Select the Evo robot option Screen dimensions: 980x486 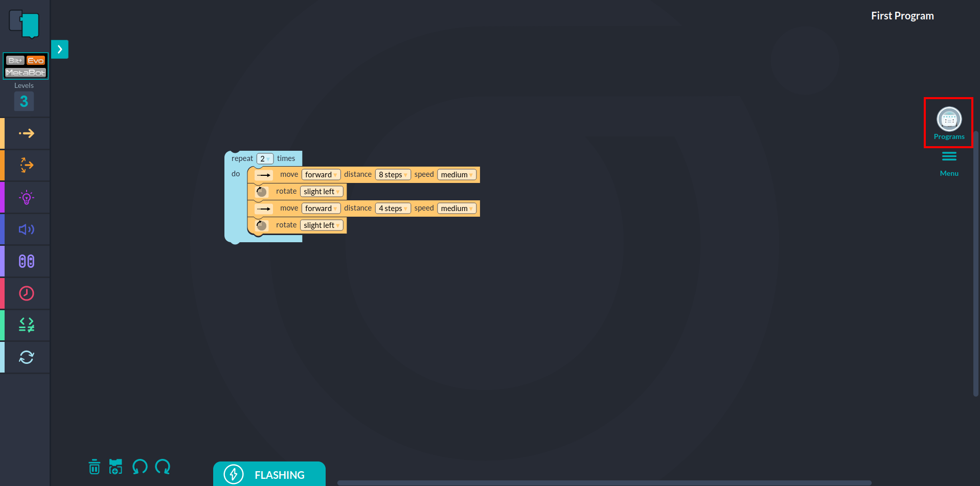[x=36, y=60]
